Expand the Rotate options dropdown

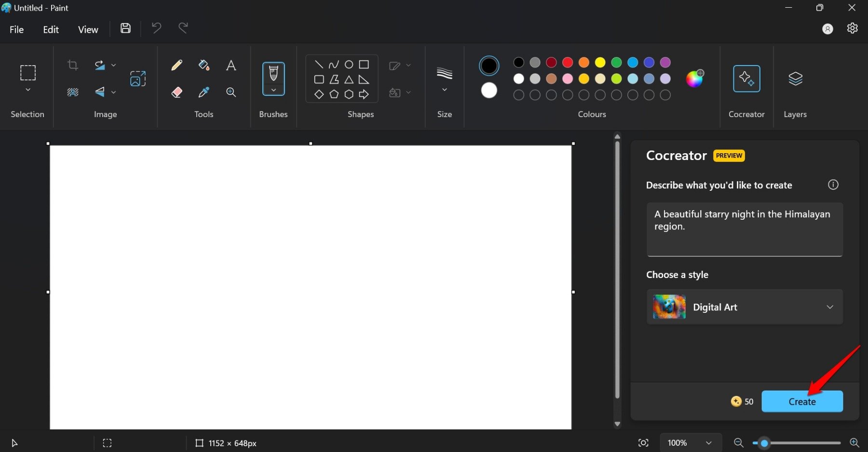pos(114,65)
